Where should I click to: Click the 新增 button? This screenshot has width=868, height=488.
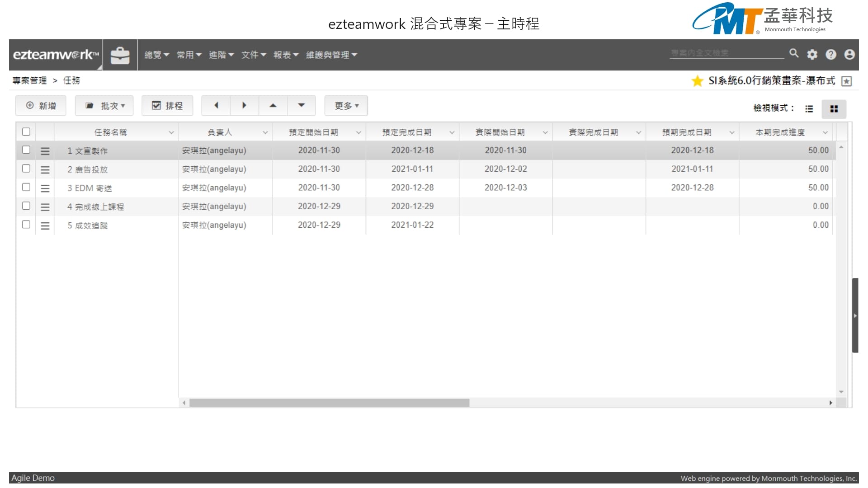point(41,106)
